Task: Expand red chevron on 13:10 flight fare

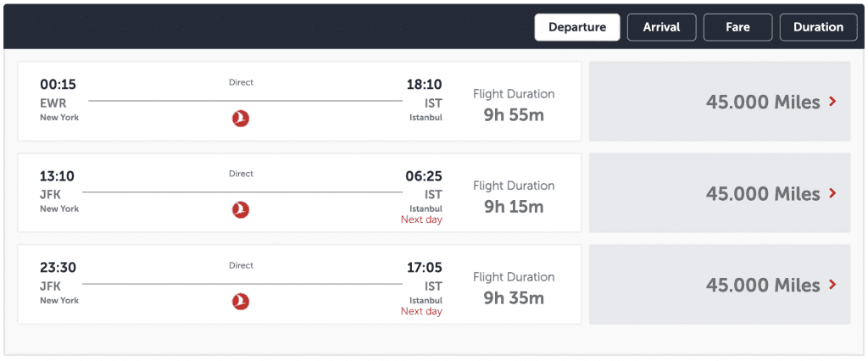Action: [x=832, y=192]
